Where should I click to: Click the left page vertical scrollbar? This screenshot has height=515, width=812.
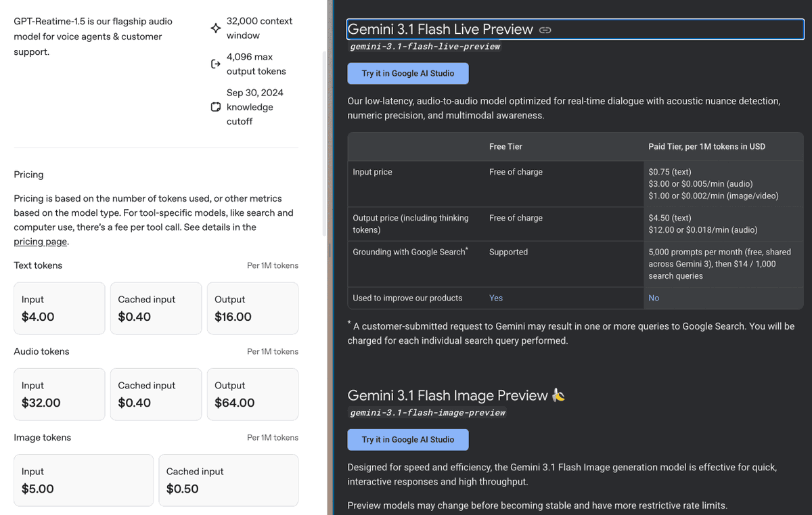pos(323,142)
